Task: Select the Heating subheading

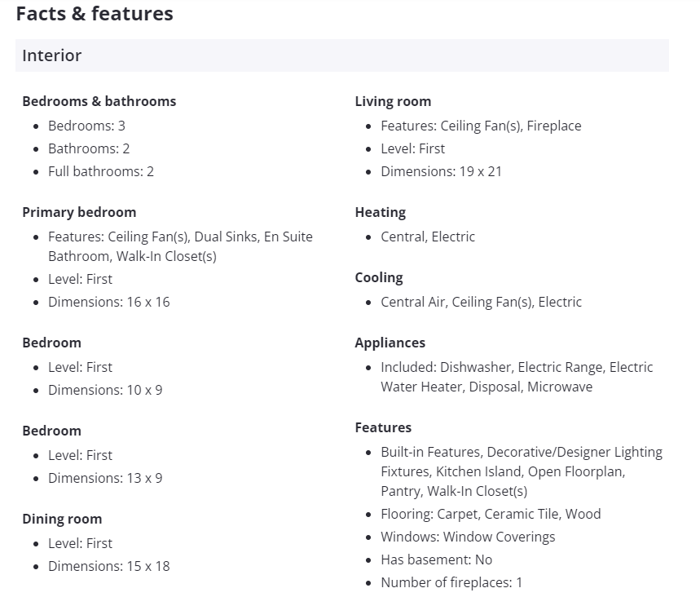Action: [x=380, y=212]
